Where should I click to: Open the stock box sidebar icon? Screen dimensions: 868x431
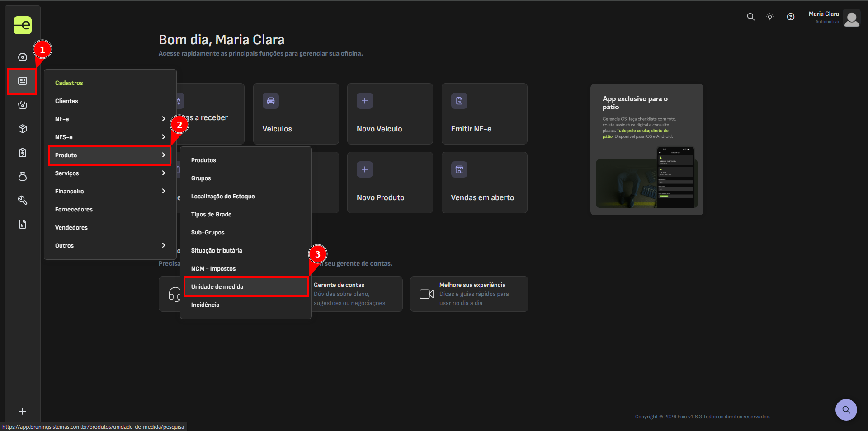(x=23, y=129)
